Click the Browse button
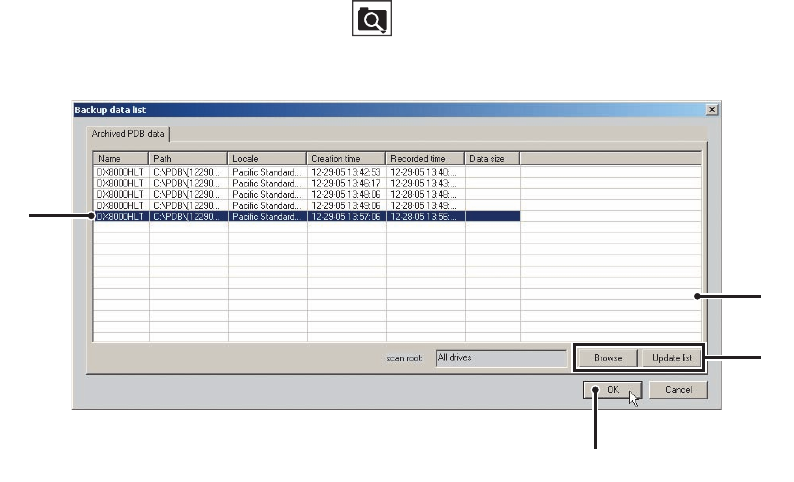This screenshot has height=482, width=794. tap(608, 358)
